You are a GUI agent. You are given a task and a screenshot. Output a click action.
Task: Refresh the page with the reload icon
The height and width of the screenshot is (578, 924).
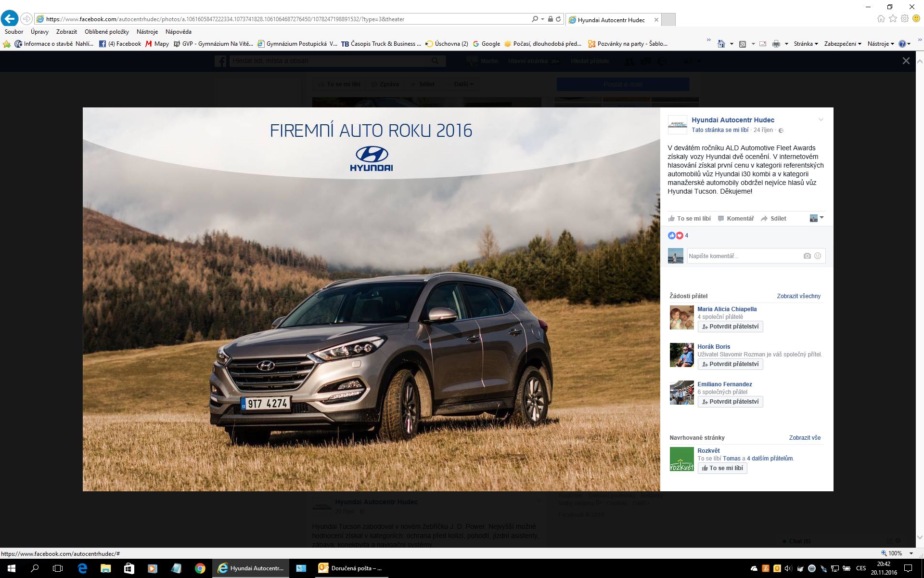coord(558,19)
